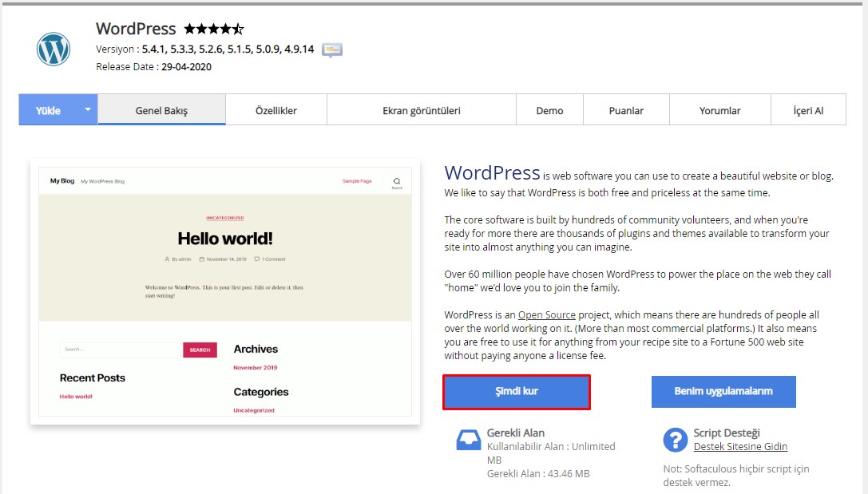Click the UNCATEGORIZED label above Hello world!
This screenshot has width=868, height=494.
coord(224,218)
